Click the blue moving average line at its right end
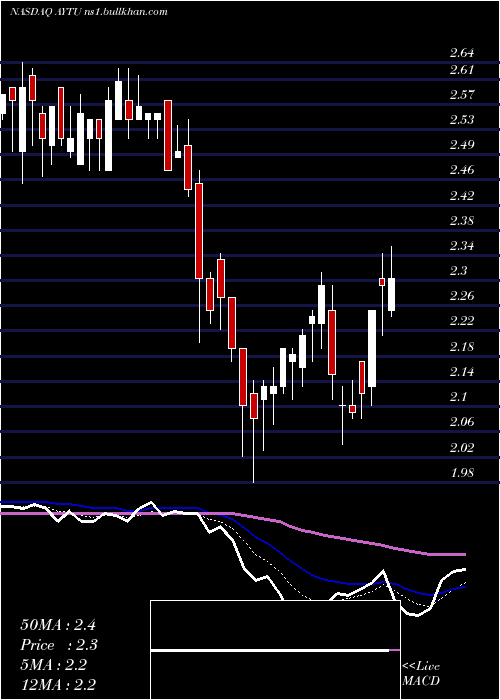The width and height of the screenshot is (500, 700). point(463,587)
